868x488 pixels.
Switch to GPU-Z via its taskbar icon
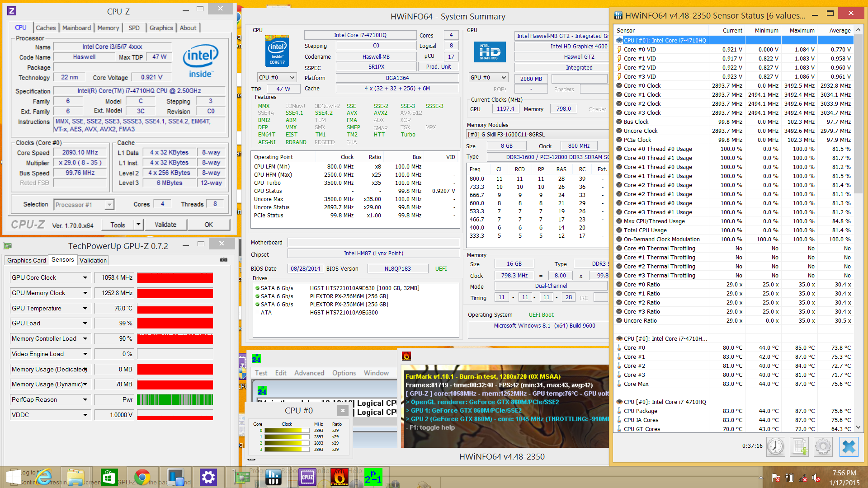point(243,477)
